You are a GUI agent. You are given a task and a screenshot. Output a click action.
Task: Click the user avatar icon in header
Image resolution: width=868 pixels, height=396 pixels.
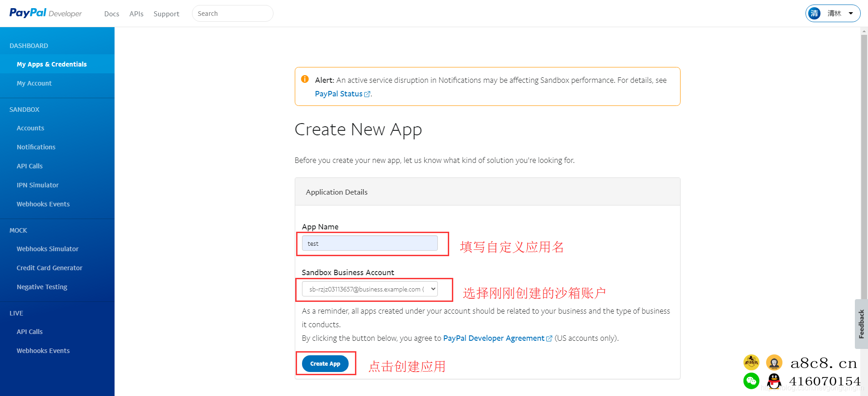pyautogui.click(x=815, y=13)
